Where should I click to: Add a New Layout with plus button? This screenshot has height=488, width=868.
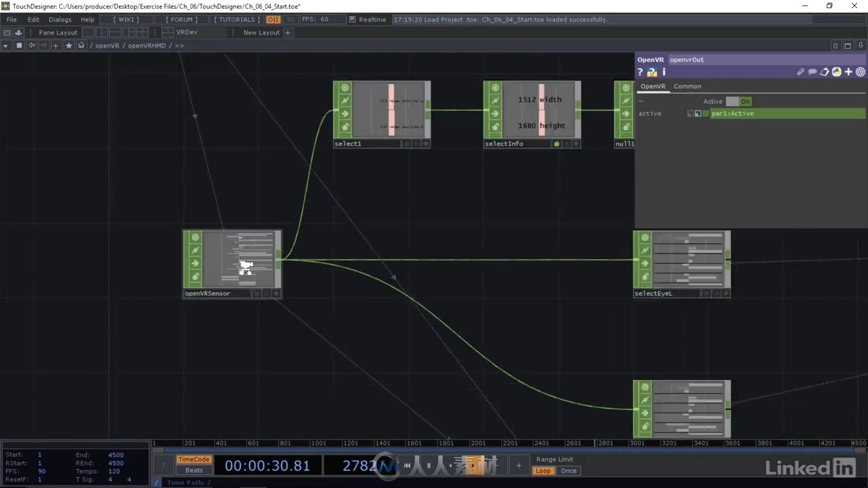click(288, 33)
